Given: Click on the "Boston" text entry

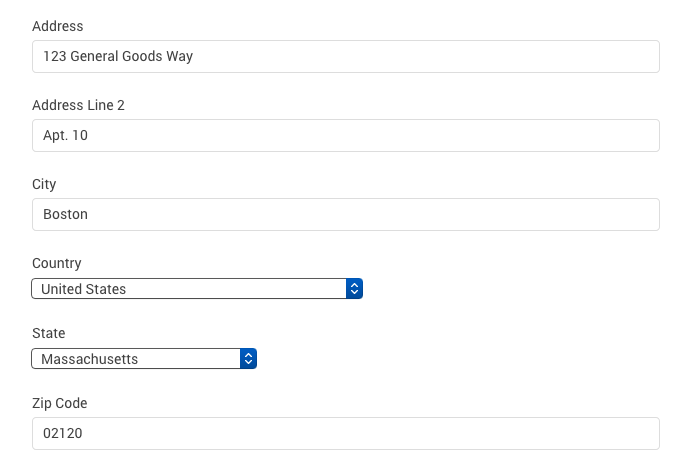Looking at the screenshot, I should point(65,214).
